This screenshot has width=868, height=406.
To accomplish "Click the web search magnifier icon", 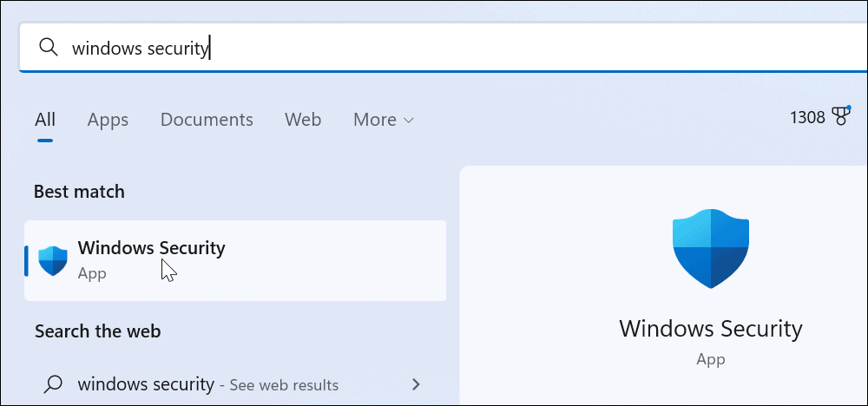I will (53, 383).
